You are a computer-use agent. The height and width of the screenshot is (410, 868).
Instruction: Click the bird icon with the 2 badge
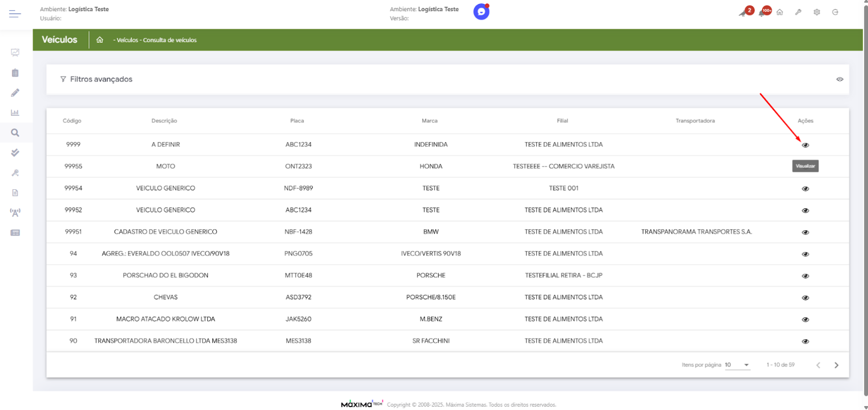point(744,12)
